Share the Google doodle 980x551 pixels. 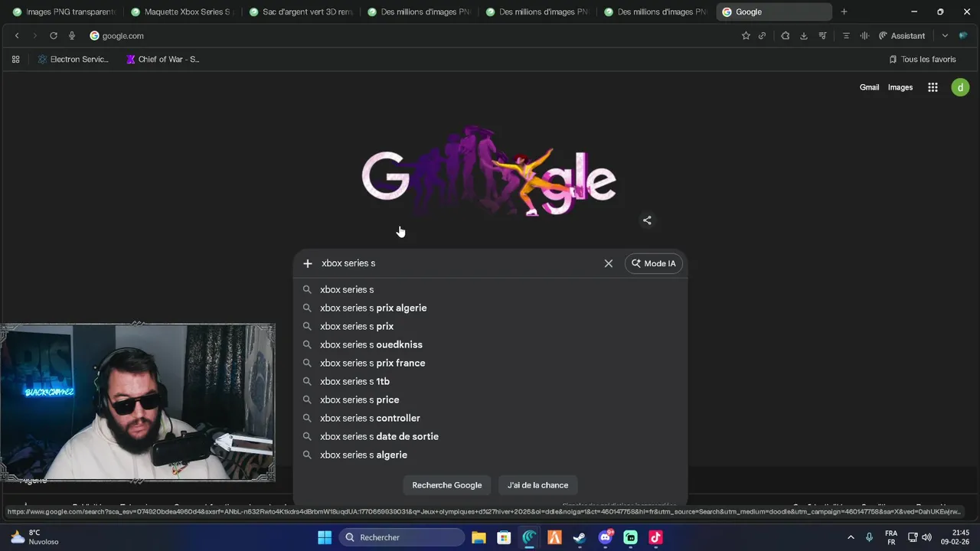point(647,220)
